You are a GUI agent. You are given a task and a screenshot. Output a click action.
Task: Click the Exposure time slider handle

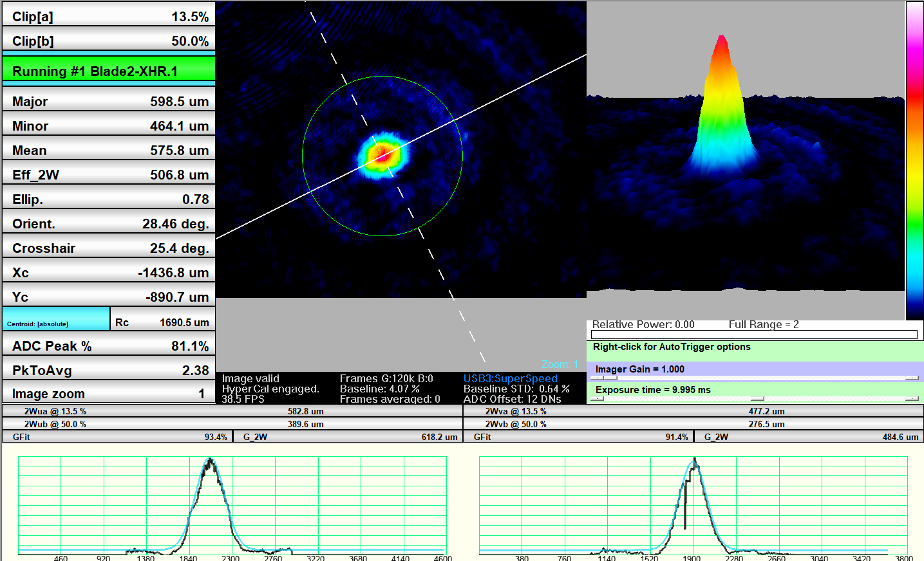pos(757,399)
